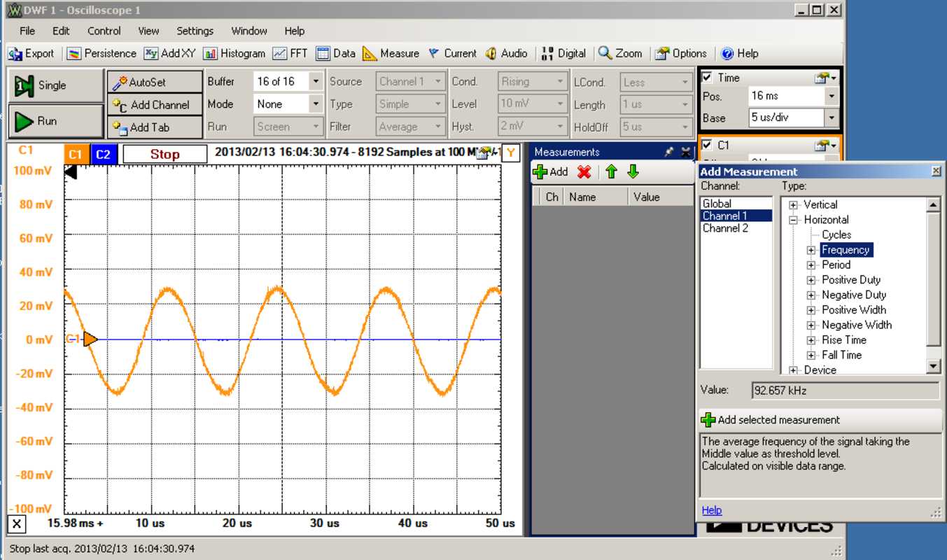Click the Help link in dialog
This screenshot has width=947, height=560.
711,510
